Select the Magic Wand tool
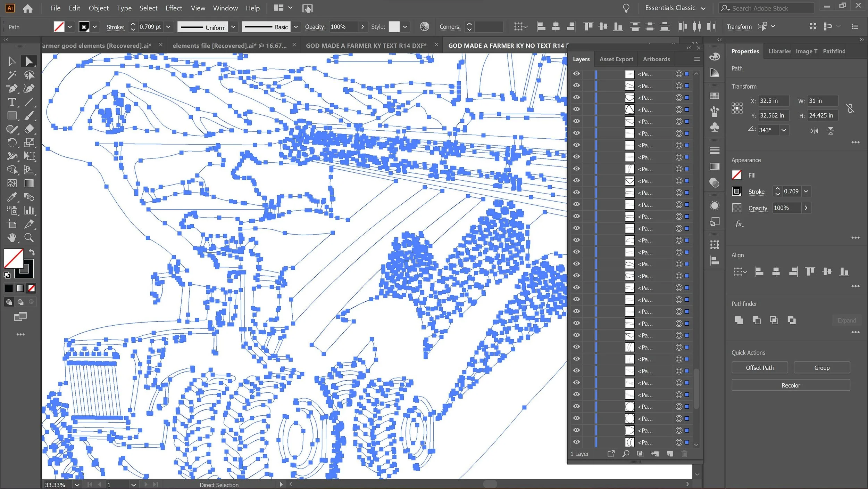Viewport: 868px width, 489px height. 12,75
